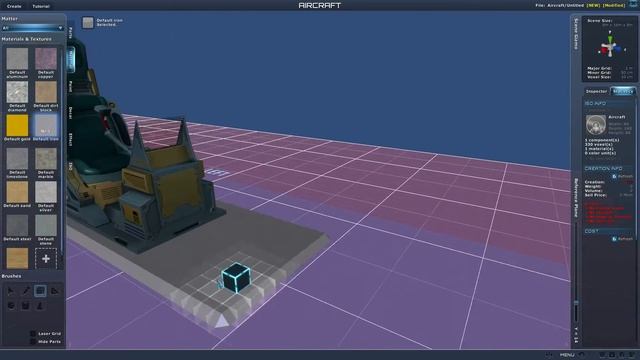Click the red axis on scene gizmo
The image size is (640, 360).
[604, 51]
